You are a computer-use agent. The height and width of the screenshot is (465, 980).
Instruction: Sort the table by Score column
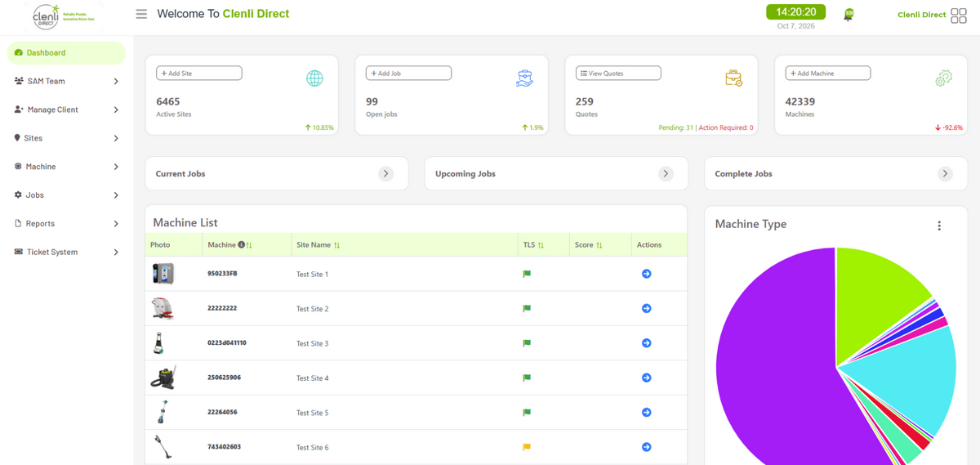tap(599, 245)
